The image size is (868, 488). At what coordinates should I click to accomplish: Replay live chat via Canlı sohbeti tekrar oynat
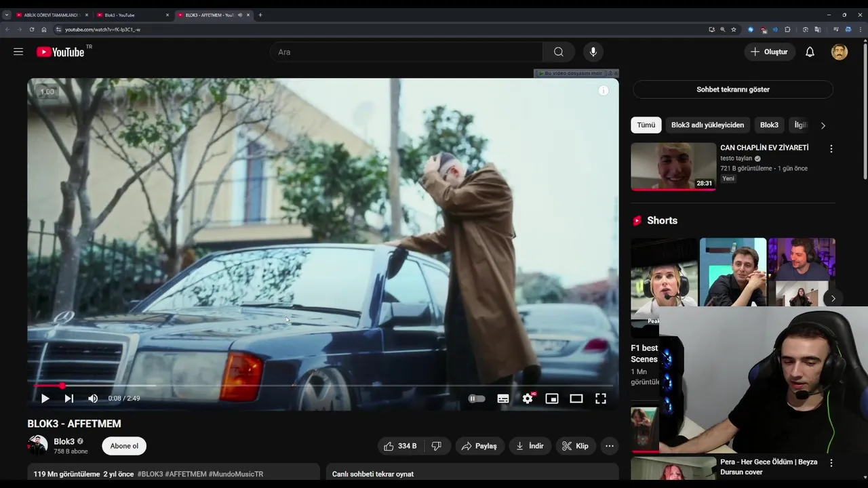coord(373,474)
